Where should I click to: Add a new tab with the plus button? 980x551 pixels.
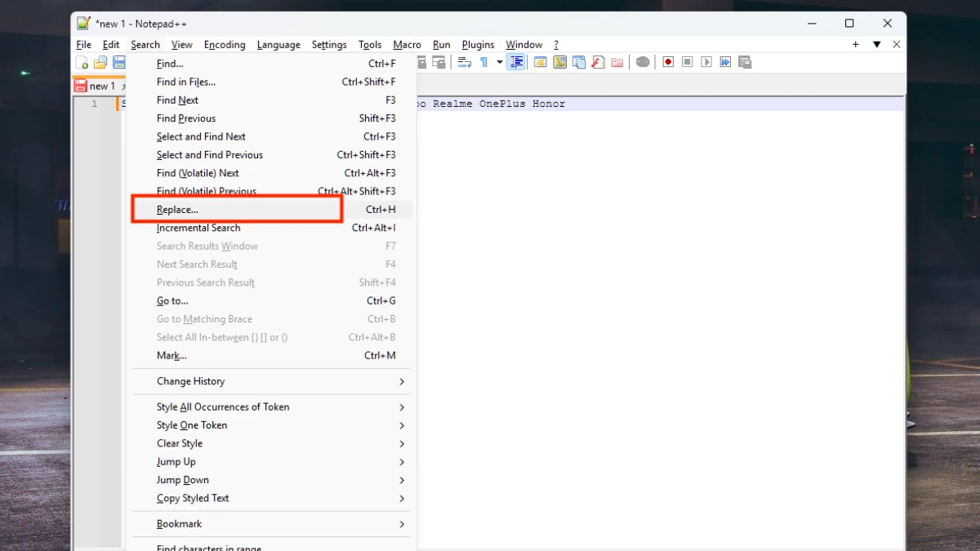pyautogui.click(x=856, y=45)
